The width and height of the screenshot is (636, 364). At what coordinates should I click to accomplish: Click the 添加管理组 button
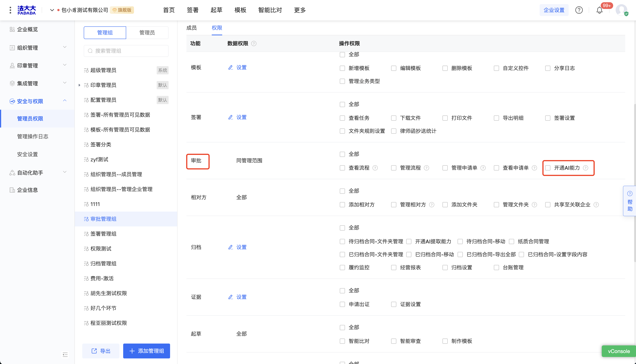[x=146, y=351]
